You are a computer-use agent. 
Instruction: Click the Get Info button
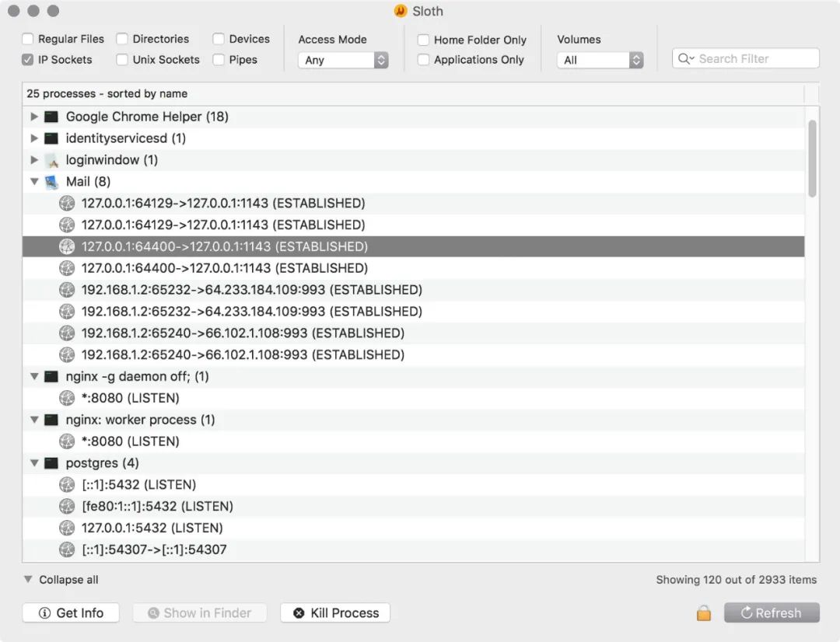(71, 612)
